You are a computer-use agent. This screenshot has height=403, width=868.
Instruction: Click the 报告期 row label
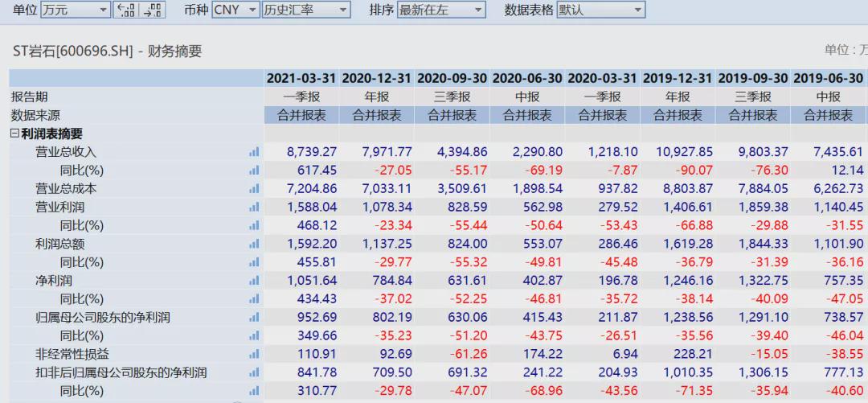[x=30, y=97]
